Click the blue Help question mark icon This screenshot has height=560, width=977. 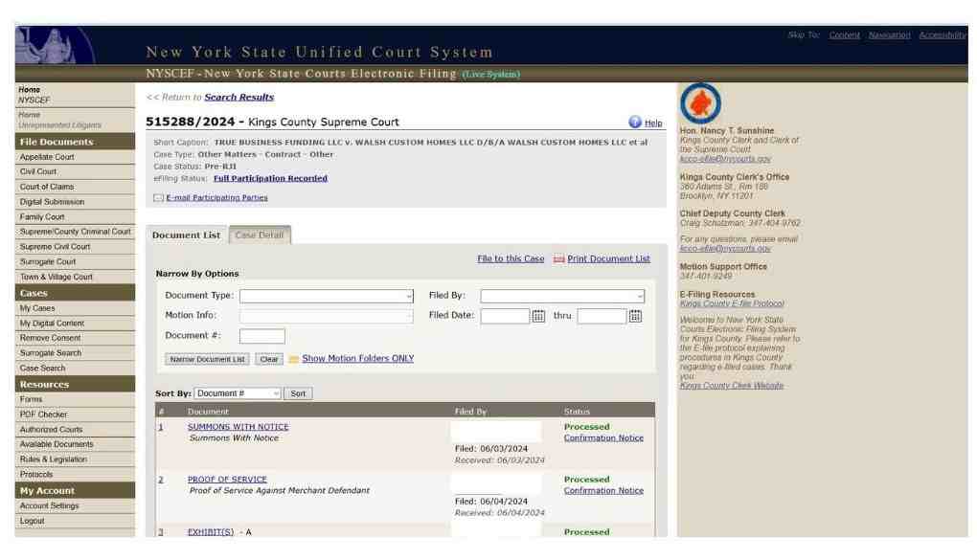coord(634,123)
